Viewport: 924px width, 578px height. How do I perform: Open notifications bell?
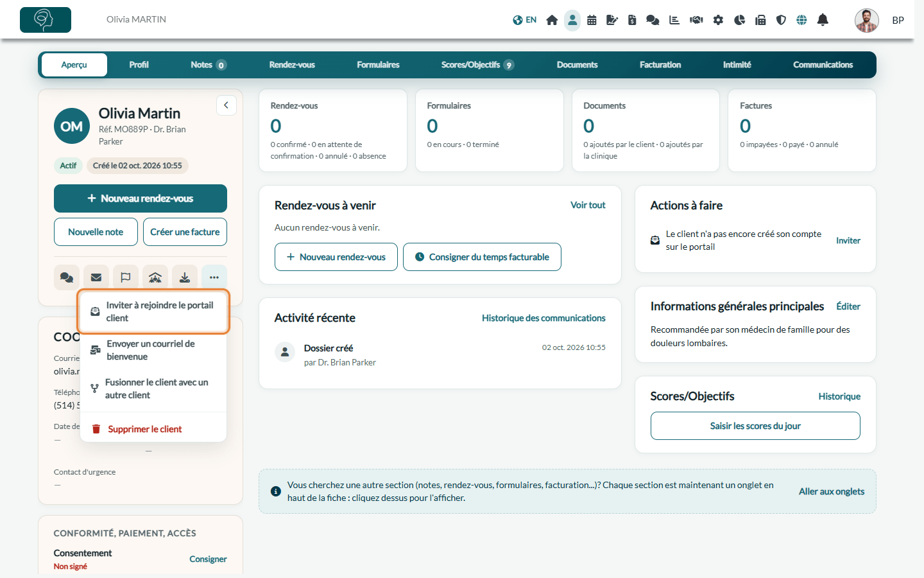click(x=823, y=20)
